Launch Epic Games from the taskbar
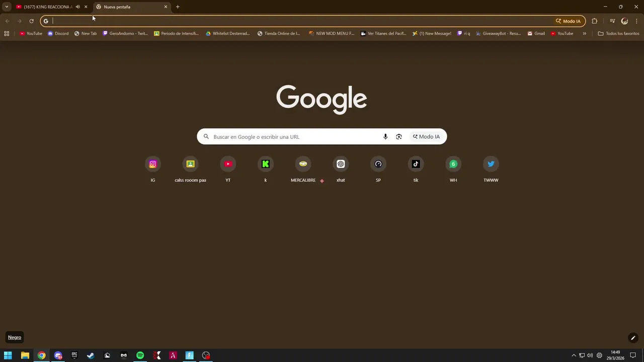 coord(74,355)
